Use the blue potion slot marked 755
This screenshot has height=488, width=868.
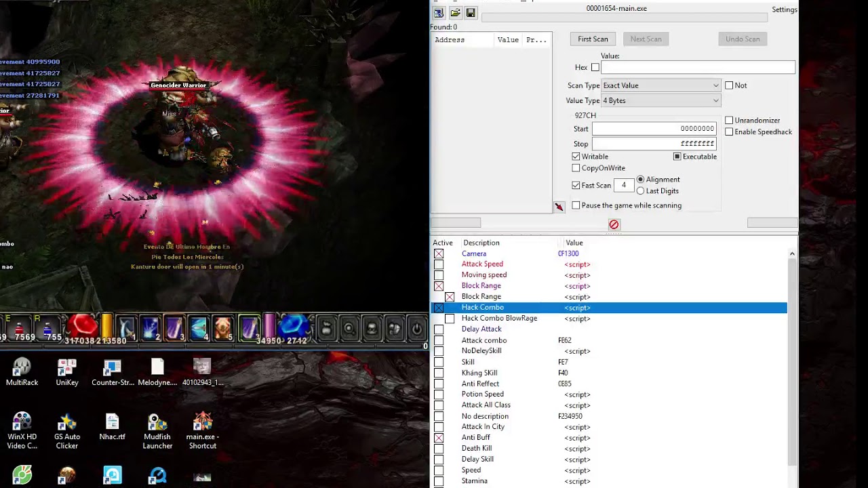coord(49,329)
